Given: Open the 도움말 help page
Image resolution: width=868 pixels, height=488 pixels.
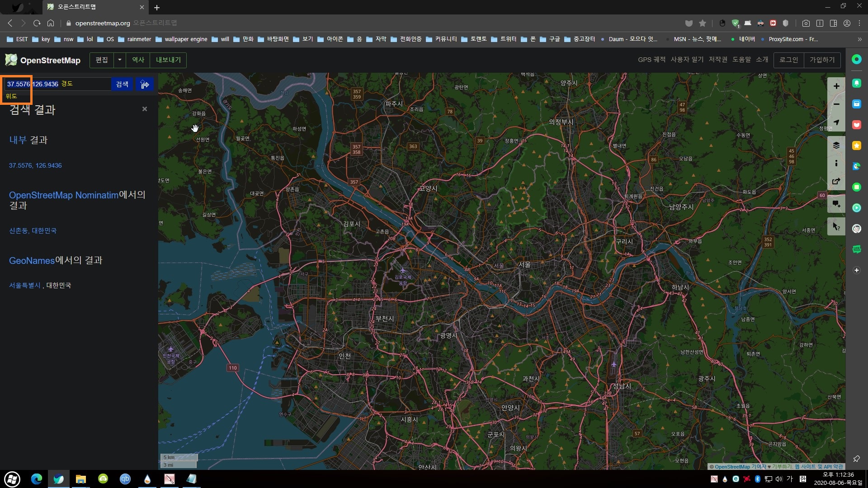Looking at the screenshot, I should click(741, 60).
